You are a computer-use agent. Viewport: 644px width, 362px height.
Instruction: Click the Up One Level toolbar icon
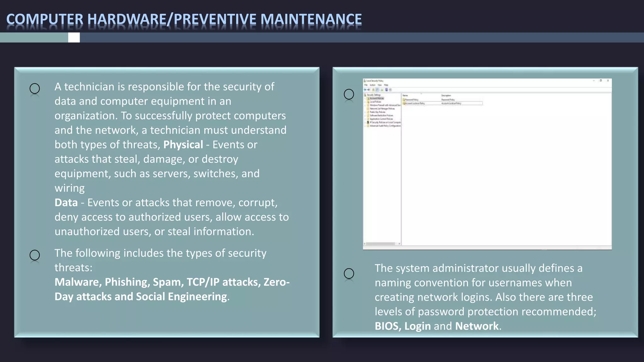pos(374,90)
